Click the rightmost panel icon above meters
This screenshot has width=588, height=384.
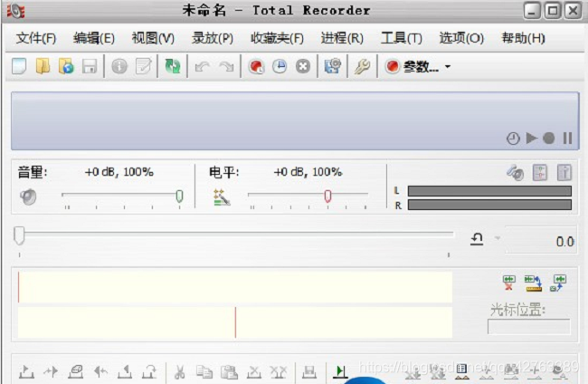pyautogui.click(x=564, y=173)
